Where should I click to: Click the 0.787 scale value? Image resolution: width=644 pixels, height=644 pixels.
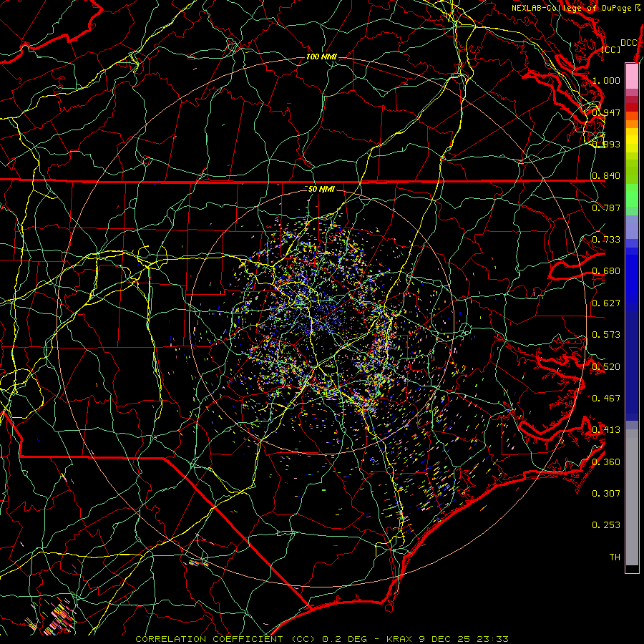(606, 208)
